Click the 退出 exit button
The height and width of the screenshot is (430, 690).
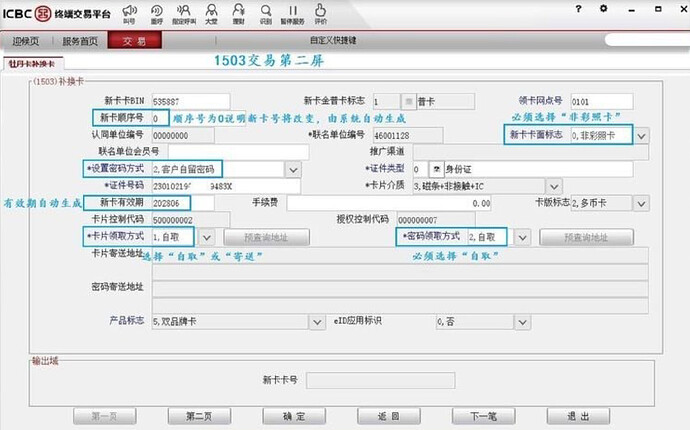click(578, 416)
